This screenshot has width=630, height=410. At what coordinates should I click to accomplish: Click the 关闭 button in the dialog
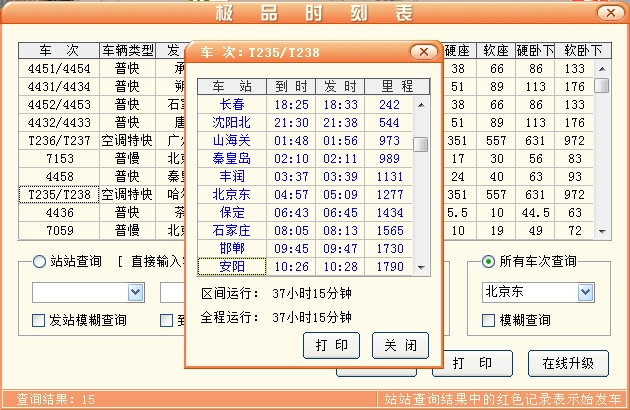click(x=401, y=345)
